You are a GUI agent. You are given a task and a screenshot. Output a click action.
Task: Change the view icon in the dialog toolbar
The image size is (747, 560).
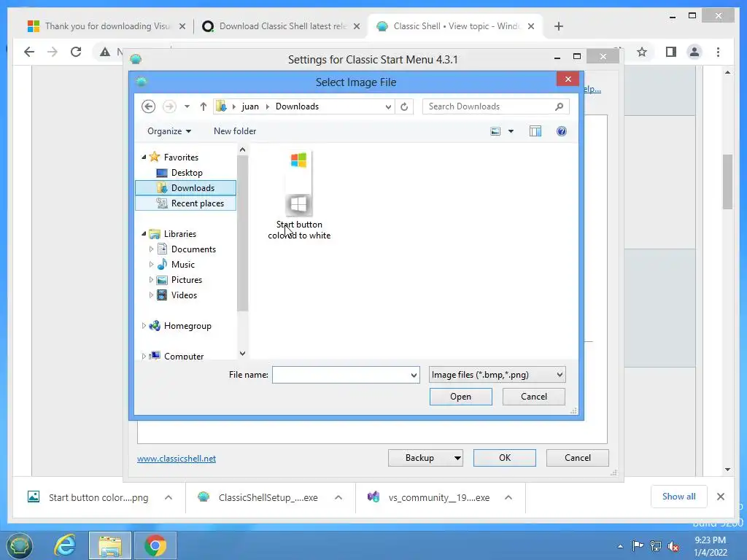(495, 131)
